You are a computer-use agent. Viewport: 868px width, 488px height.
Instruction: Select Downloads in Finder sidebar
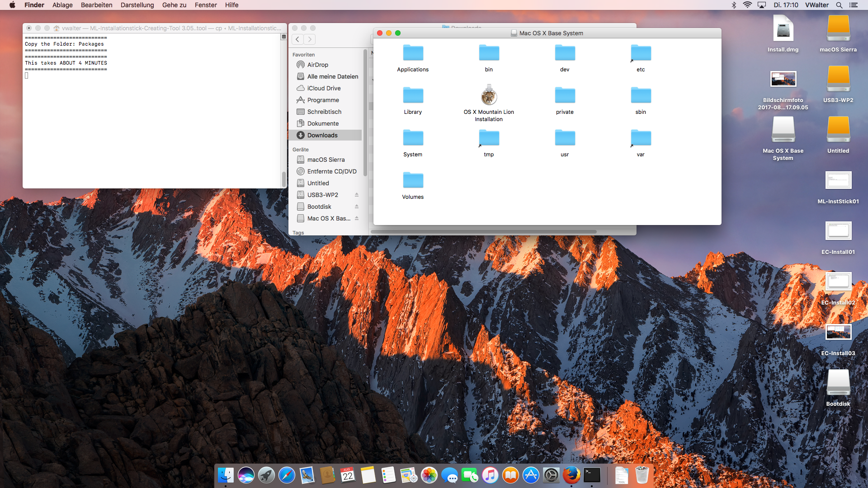tap(322, 135)
